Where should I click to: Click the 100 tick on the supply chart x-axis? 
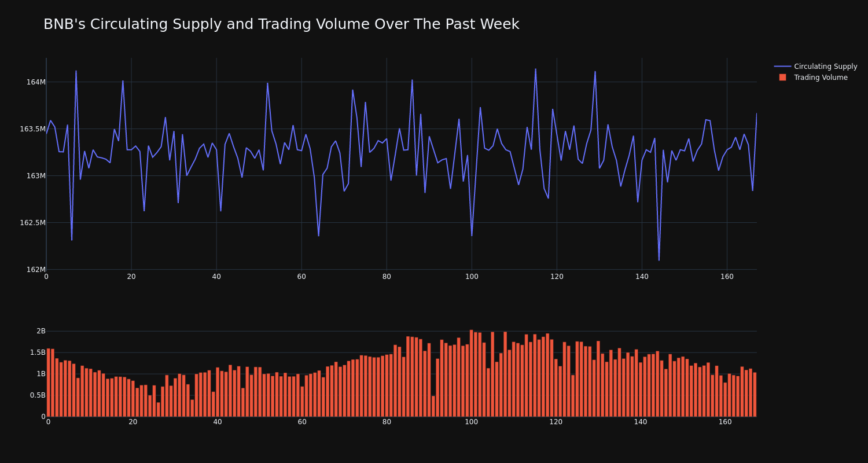[472, 277]
